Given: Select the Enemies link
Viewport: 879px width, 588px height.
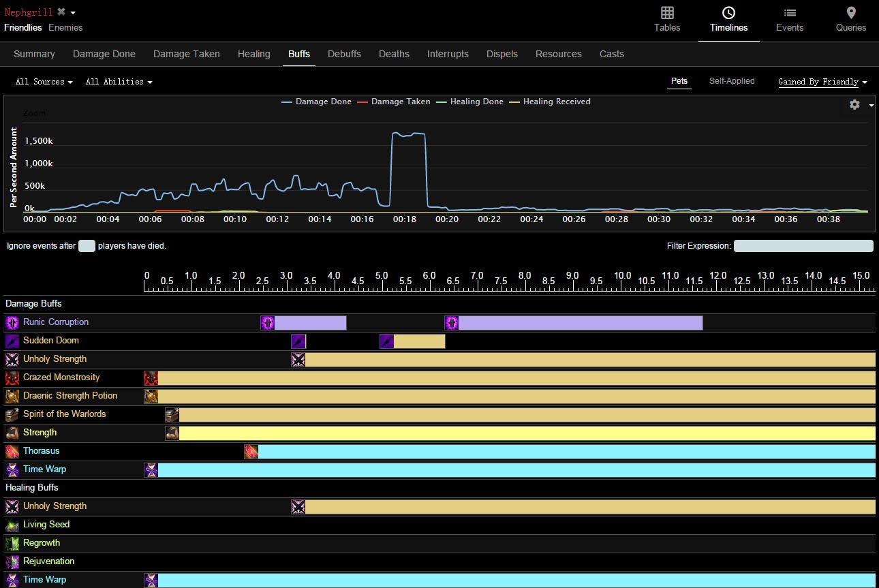Looking at the screenshot, I should (x=65, y=28).
